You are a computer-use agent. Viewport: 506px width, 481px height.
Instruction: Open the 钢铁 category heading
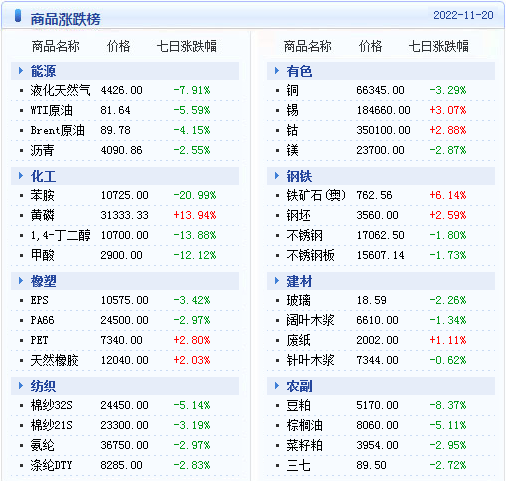point(299,176)
